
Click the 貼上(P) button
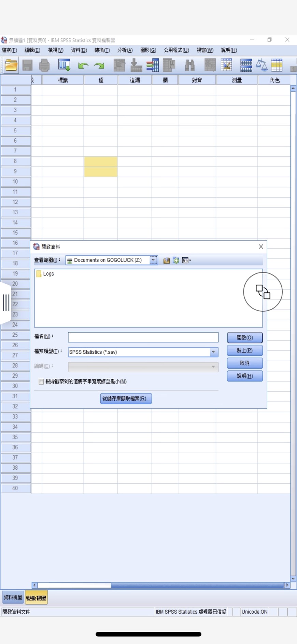tap(245, 350)
